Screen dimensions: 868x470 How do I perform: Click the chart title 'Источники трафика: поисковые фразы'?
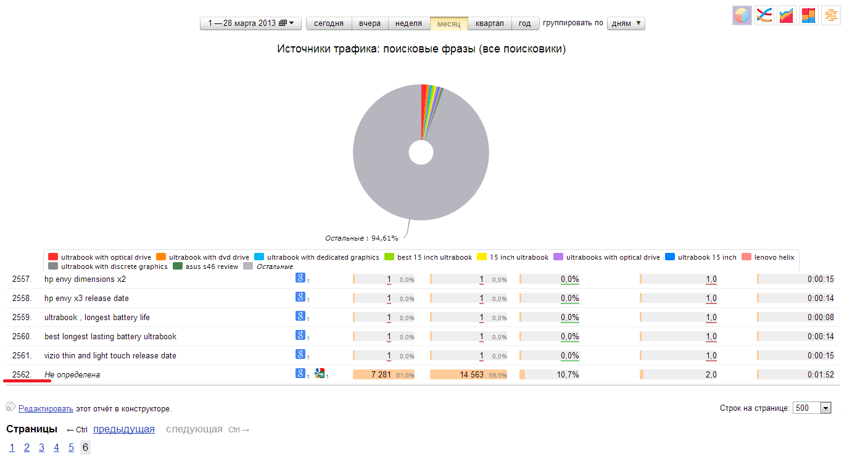tap(421, 49)
